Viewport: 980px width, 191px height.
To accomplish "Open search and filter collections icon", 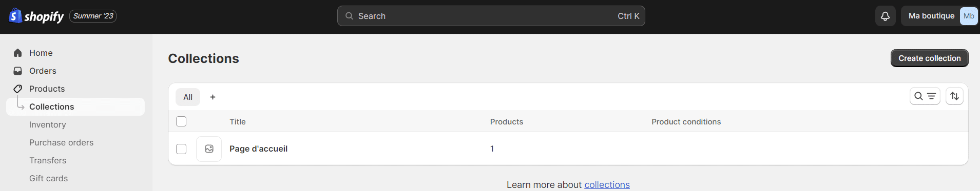I will [925, 96].
